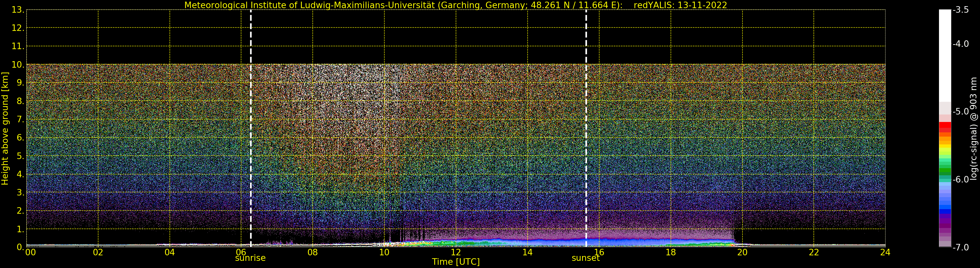
Task: Click the 'log(rc-signal) @903 nm' colorbar label
Action: [x=973, y=128]
